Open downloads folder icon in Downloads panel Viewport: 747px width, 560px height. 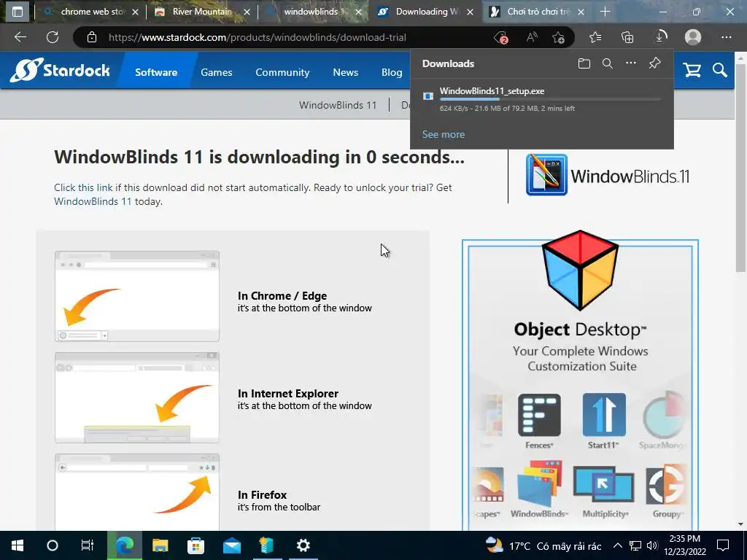(584, 63)
